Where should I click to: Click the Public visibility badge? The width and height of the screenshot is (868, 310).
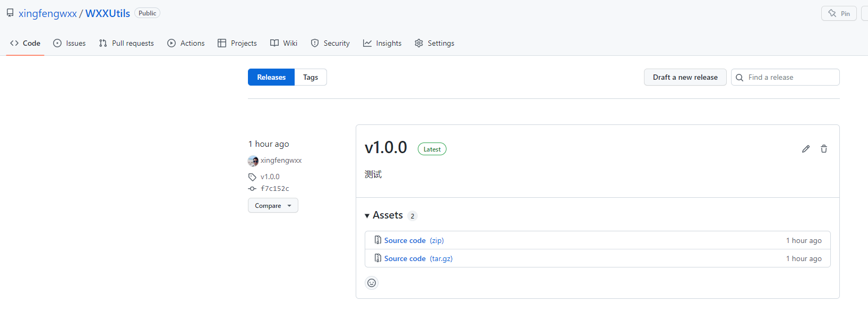pyautogui.click(x=148, y=13)
